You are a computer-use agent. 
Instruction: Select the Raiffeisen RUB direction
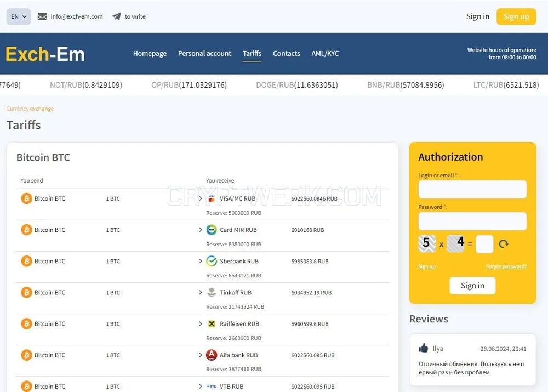tap(239, 324)
